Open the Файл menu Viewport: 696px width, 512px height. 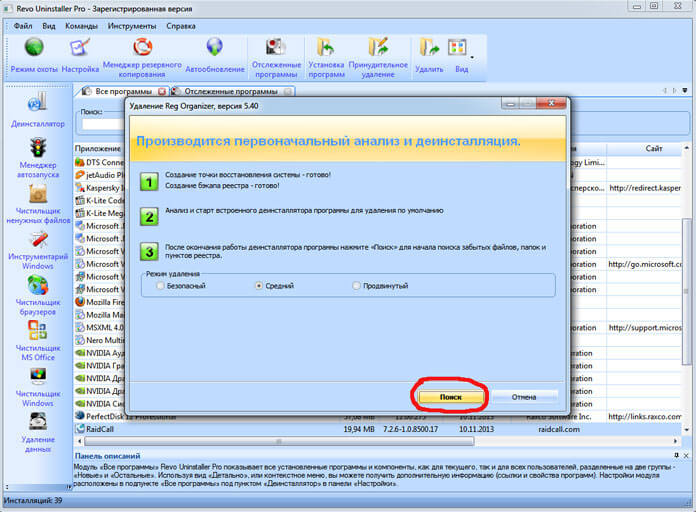tap(23, 26)
